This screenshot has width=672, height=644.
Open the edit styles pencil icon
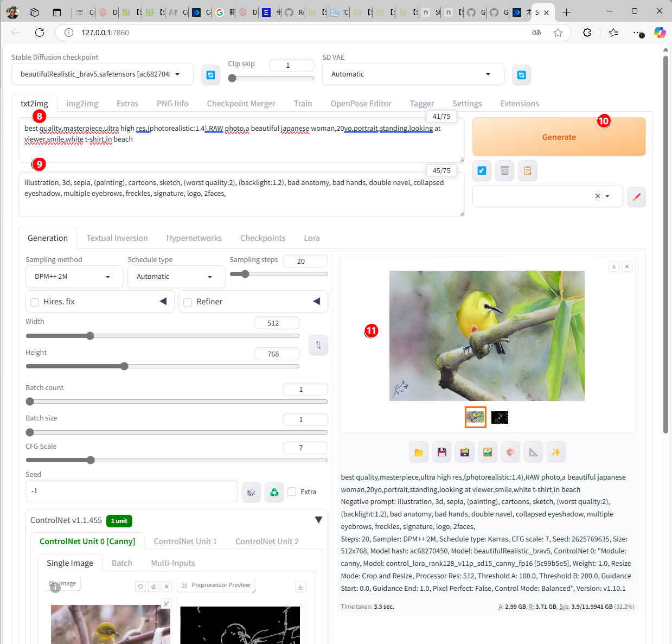coord(636,196)
